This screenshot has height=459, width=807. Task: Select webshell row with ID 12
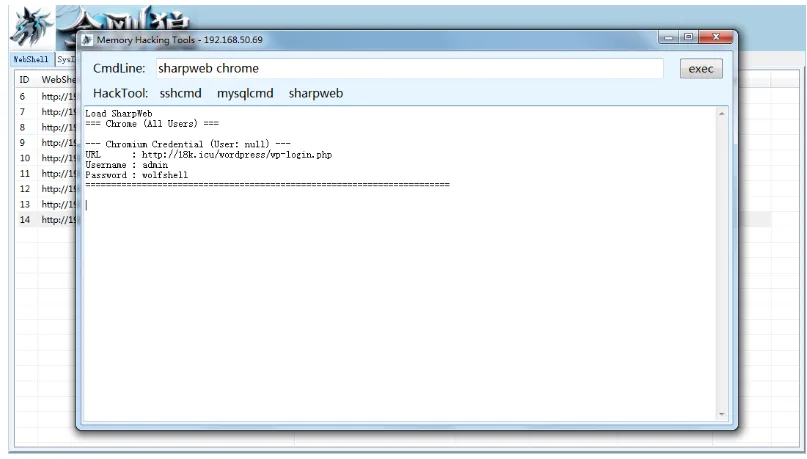[46, 189]
